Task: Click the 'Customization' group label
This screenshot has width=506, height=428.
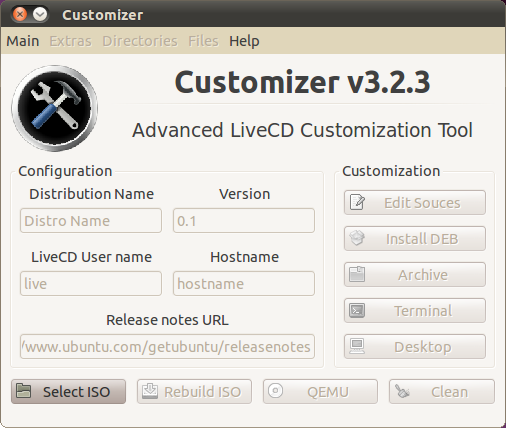Action: click(391, 171)
